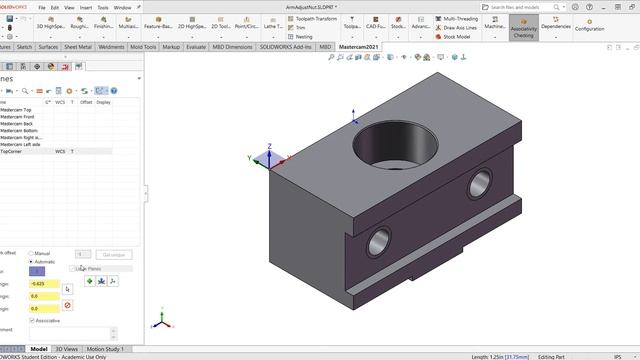Open the Insert menu
640x360 pixels.
tap(86, 7)
